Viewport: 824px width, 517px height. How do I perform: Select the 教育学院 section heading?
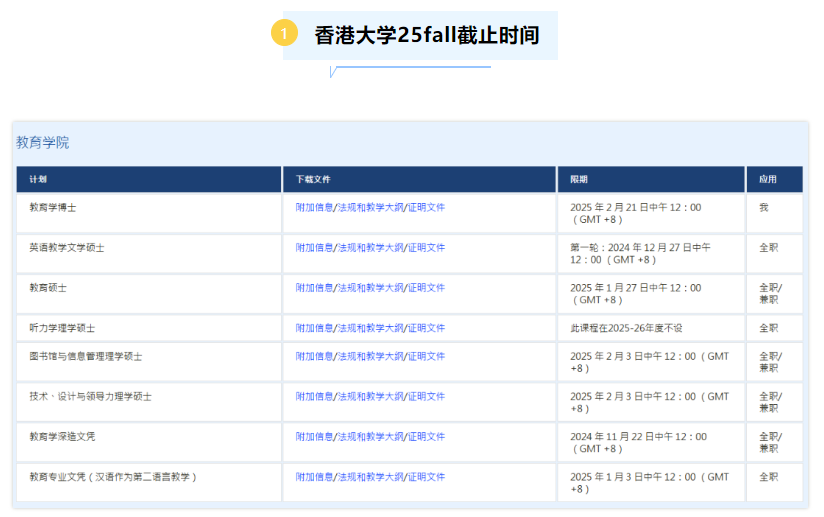coord(43,143)
